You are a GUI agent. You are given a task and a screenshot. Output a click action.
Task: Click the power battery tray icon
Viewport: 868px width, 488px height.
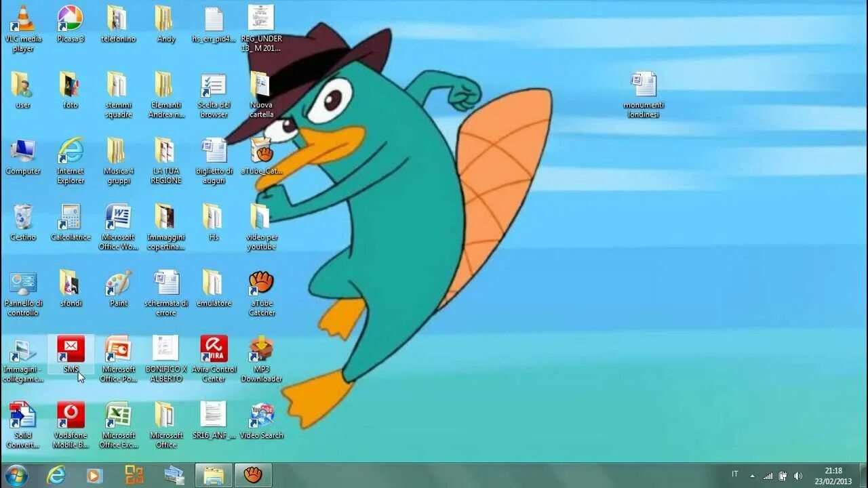[783, 475]
